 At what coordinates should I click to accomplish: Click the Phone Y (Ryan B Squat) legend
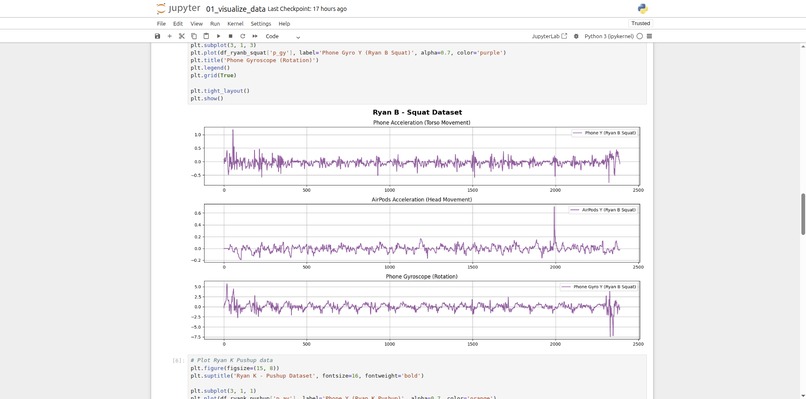(604, 133)
